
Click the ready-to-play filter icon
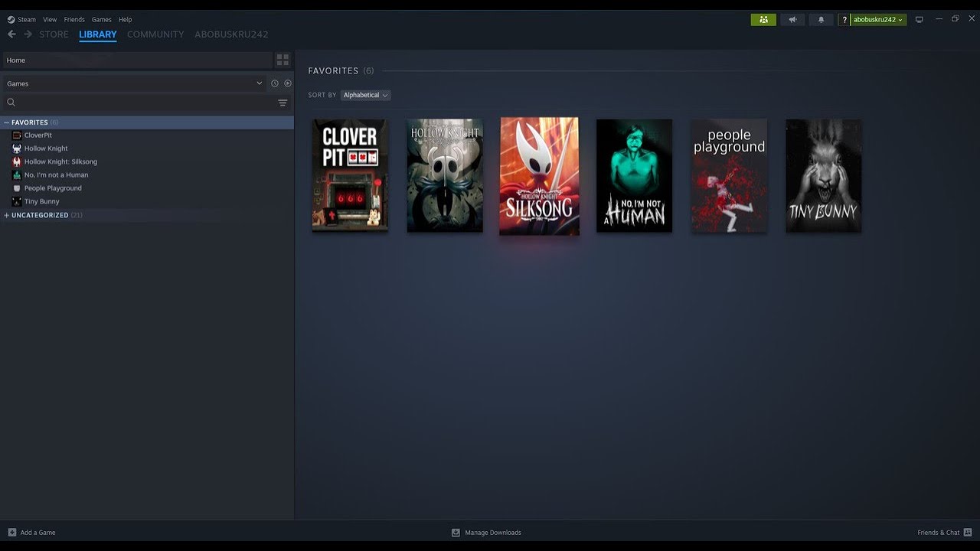288,83
